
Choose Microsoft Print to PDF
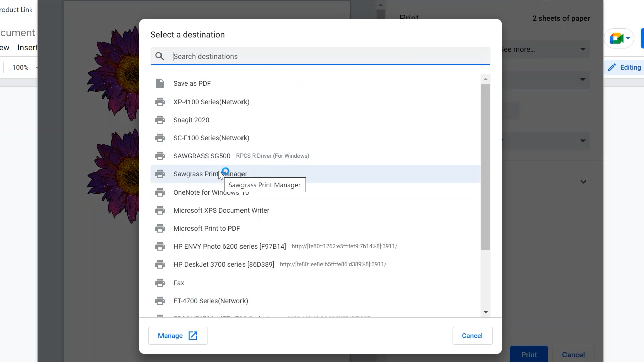[315, 228]
